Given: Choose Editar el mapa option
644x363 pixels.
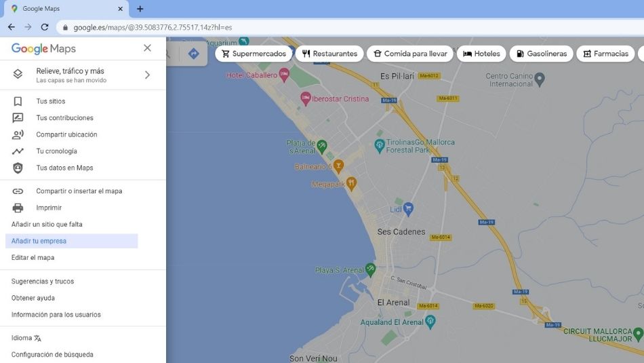Looking at the screenshot, I should point(33,258).
